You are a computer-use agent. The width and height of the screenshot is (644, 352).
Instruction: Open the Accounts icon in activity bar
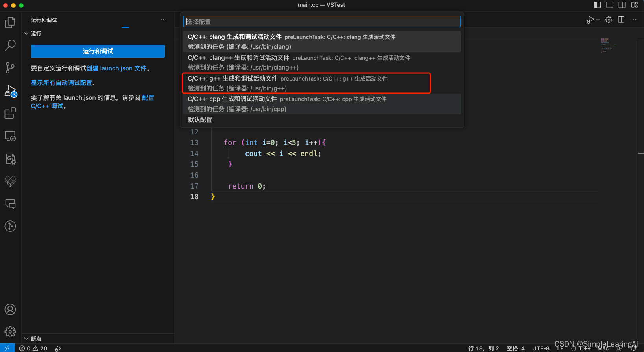(x=10, y=310)
